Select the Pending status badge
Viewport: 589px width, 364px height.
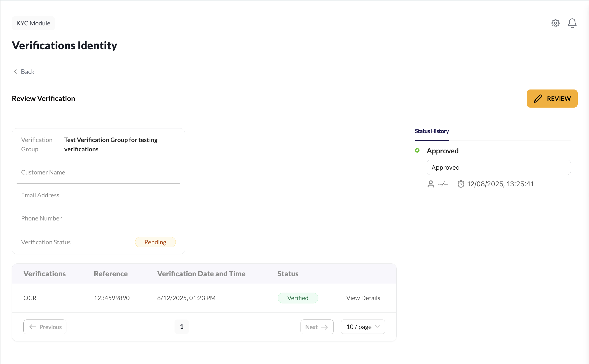tap(155, 242)
